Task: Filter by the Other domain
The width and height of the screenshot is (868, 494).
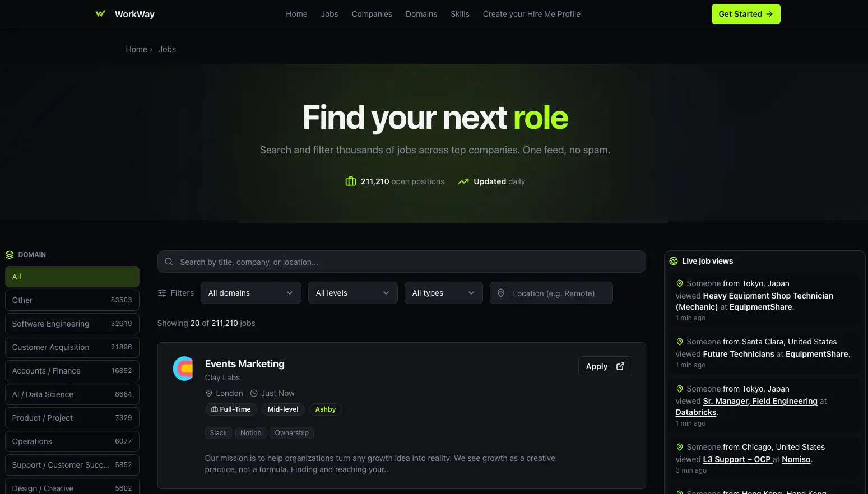Action: tap(72, 300)
